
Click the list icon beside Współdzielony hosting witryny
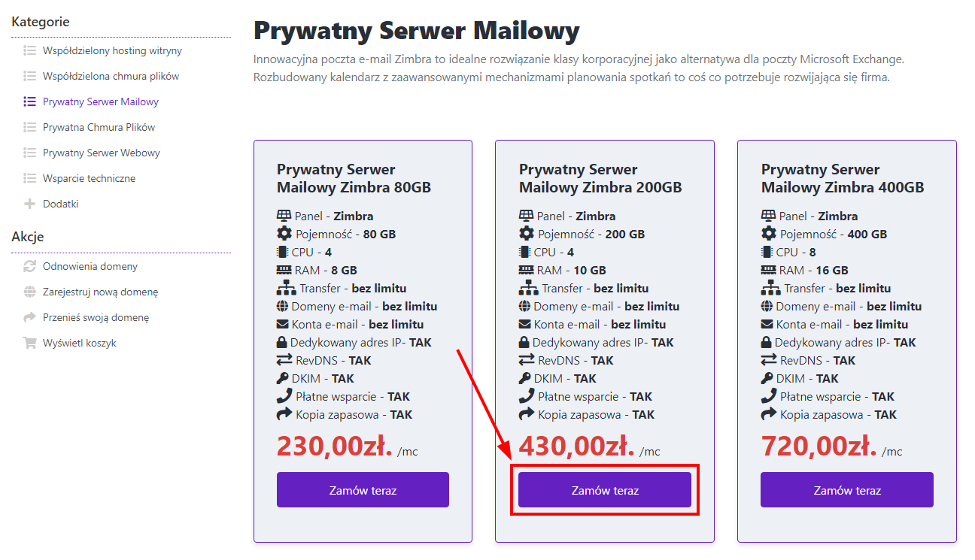point(30,50)
